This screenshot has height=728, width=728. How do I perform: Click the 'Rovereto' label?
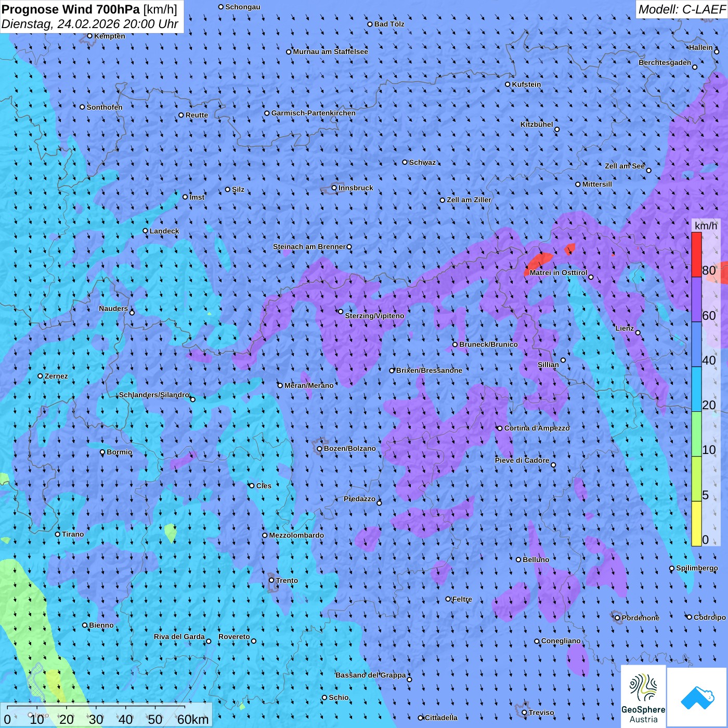tap(234, 636)
